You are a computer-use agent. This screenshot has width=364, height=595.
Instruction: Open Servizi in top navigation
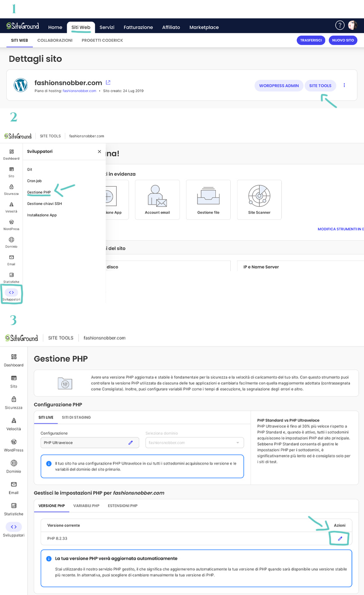(107, 27)
